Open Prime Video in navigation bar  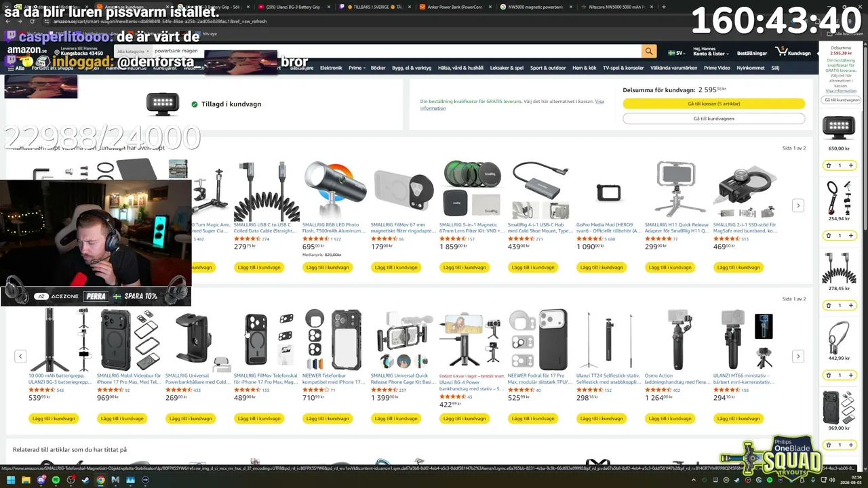coord(717,68)
